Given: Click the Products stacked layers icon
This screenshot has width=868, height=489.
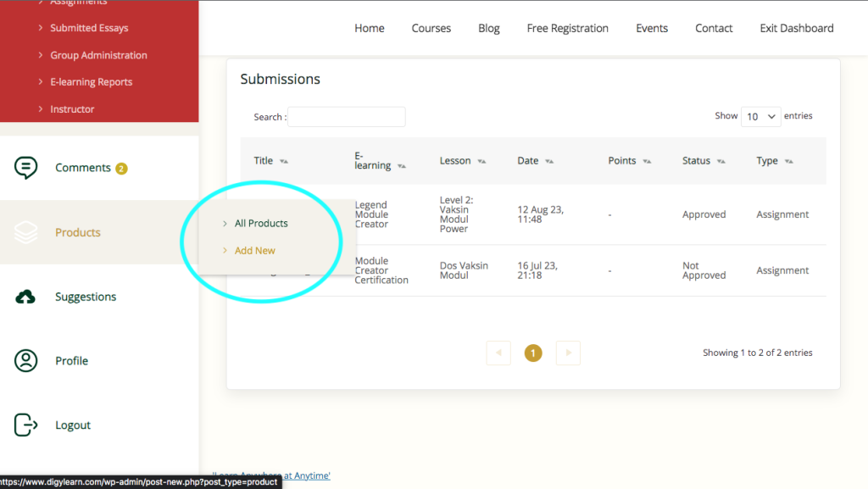Looking at the screenshot, I should [x=26, y=232].
